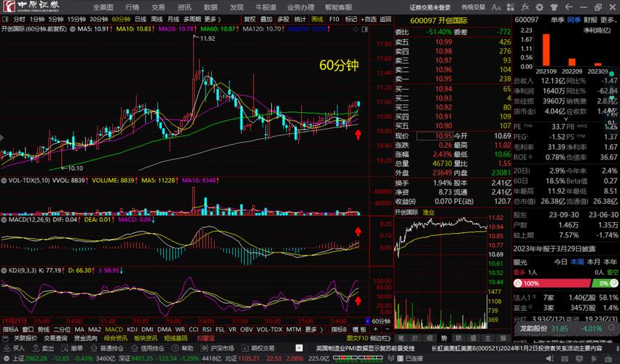
Task: Open the 资讯 menu
Action: tap(184, 7)
